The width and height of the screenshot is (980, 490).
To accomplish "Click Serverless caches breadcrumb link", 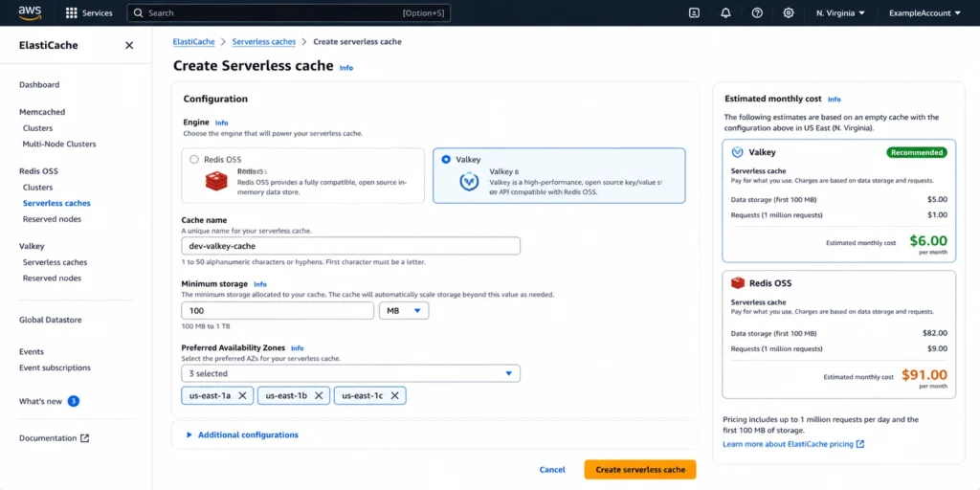I will tap(264, 42).
